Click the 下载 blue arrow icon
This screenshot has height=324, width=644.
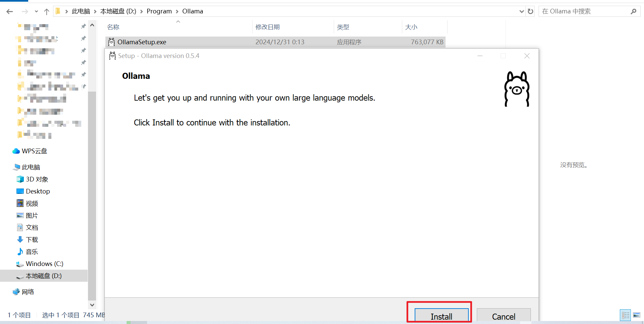click(20, 239)
